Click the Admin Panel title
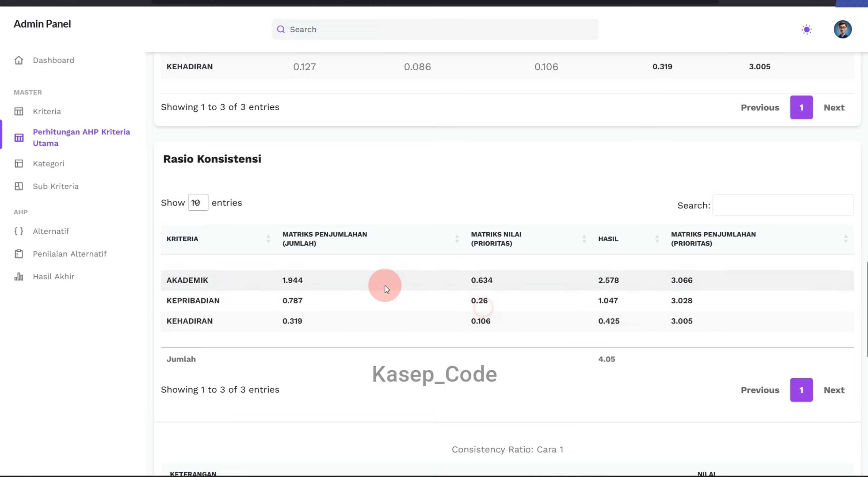868x477 pixels. click(x=42, y=24)
